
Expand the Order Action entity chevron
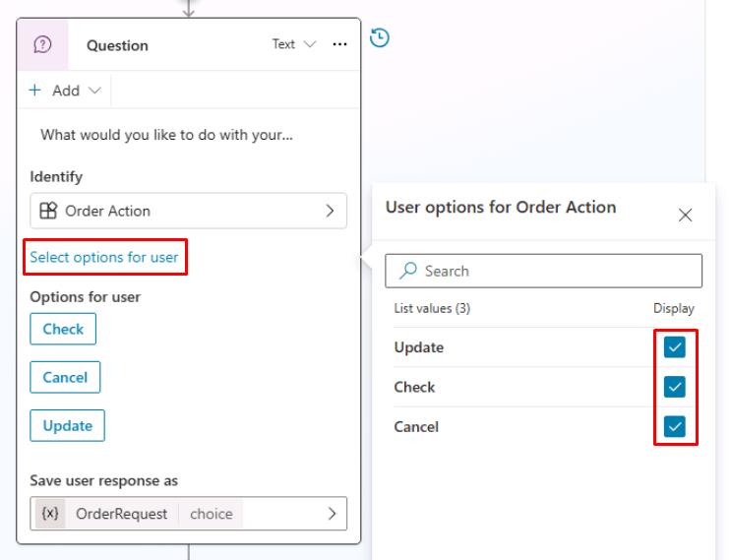coord(330,211)
